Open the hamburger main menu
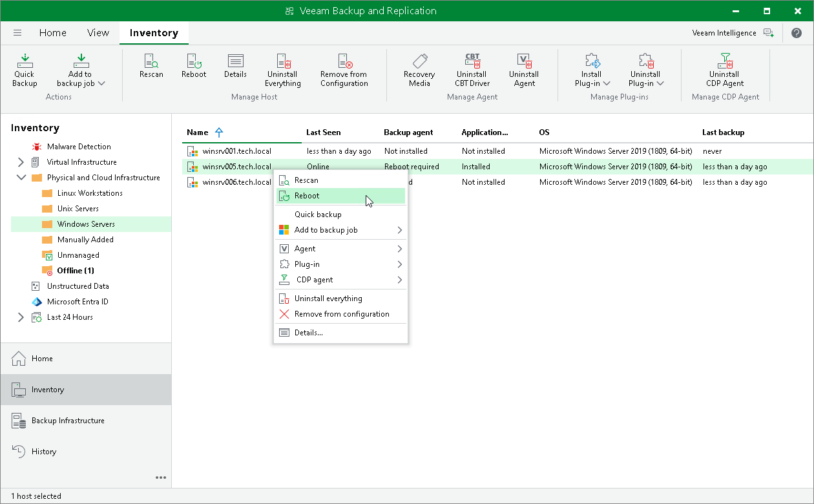 click(x=17, y=33)
